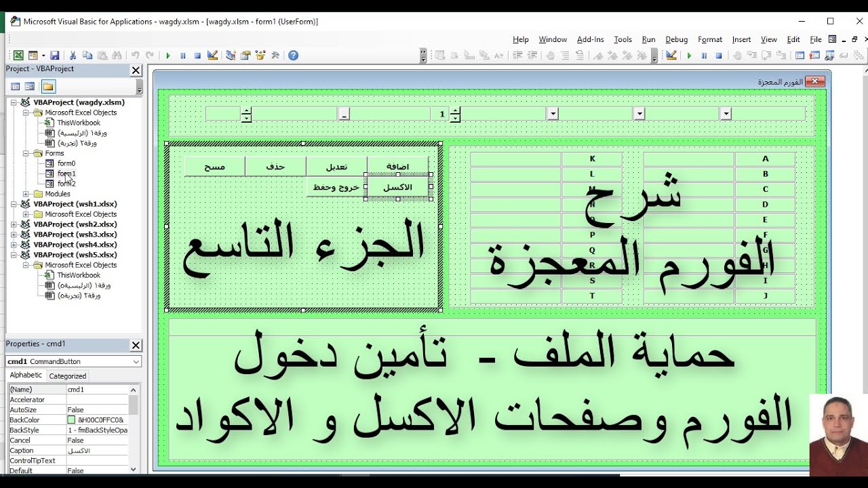Screen dimensions: 868x488
Task: Click the spin button beside value 1
Action: tap(455, 114)
